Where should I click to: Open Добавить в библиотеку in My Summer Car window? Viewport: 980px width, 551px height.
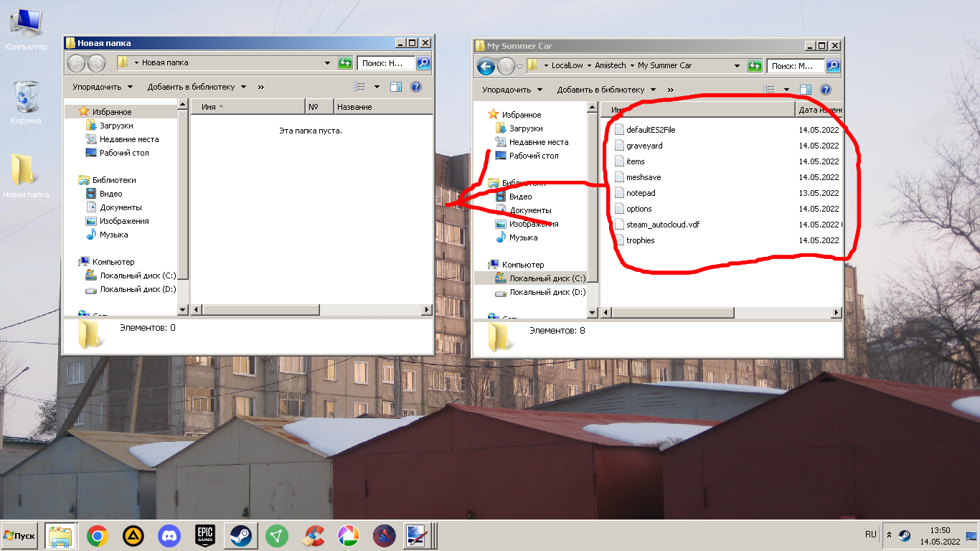pos(606,90)
